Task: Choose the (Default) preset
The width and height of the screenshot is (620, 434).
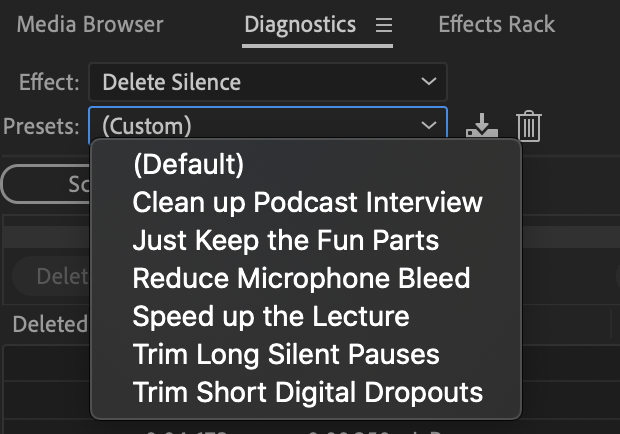Action: pyautogui.click(x=188, y=164)
